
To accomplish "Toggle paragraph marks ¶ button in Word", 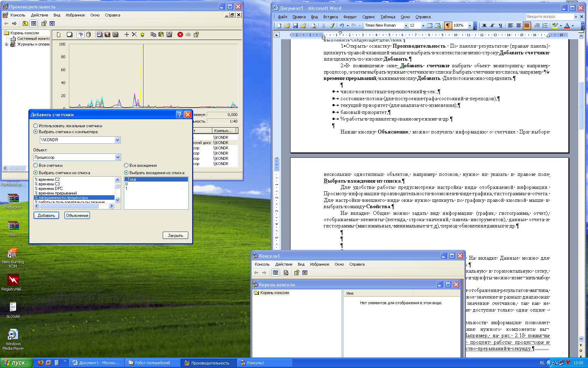I will point(448,26).
